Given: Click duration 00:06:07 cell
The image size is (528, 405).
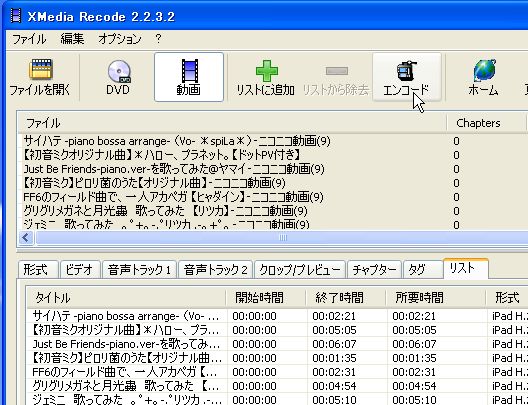Looking at the screenshot, I should tap(414, 344).
